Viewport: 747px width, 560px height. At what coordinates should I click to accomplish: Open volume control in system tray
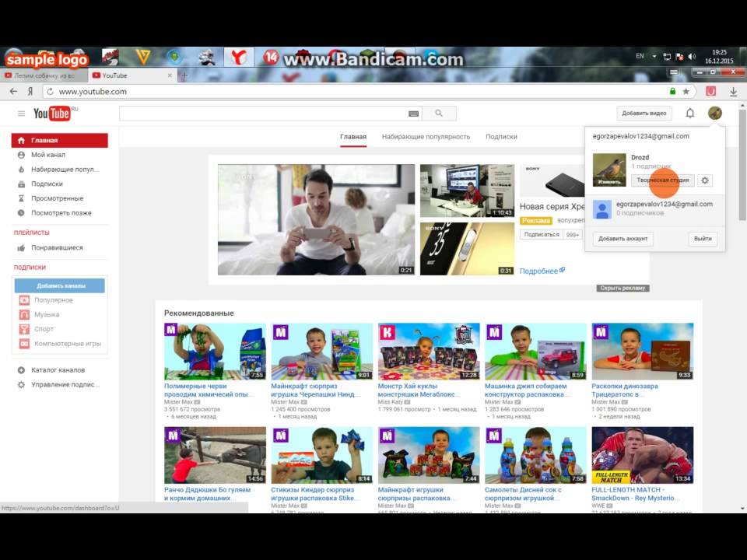tap(692, 57)
